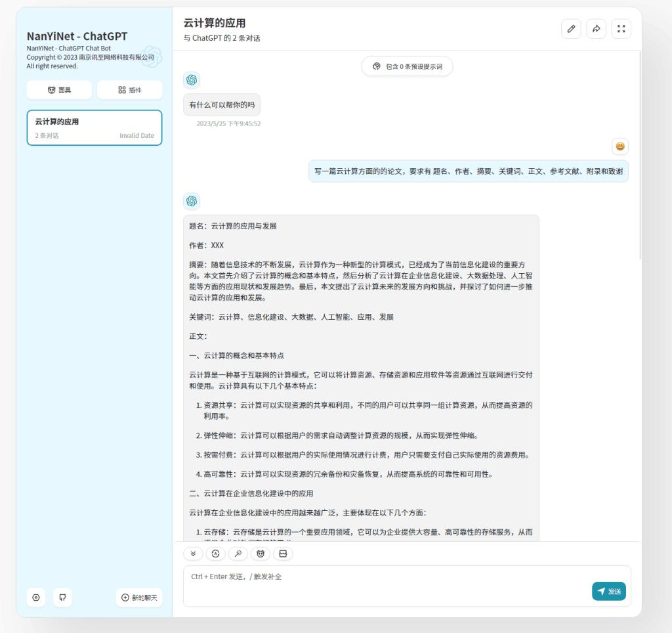The height and width of the screenshot is (633, 672).
Task: Click the line 题名：云计算的应用与发展
Action: (x=233, y=226)
